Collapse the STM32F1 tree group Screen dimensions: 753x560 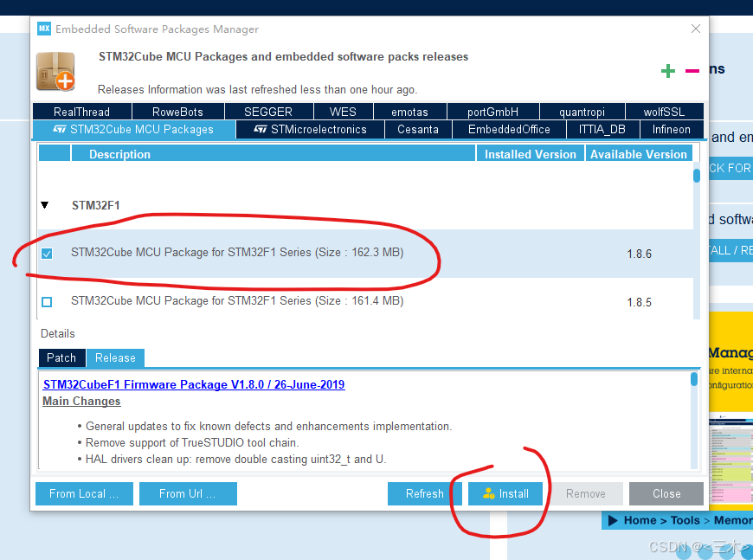tap(45, 205)
